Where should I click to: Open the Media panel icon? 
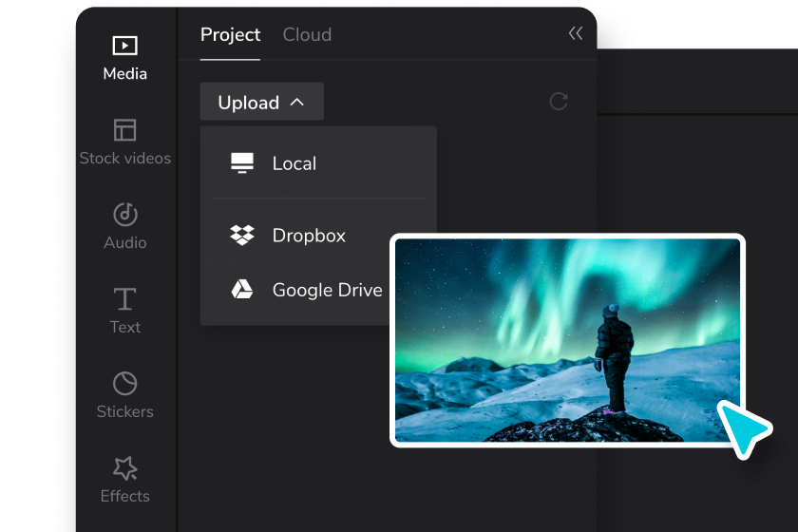[124, 46]
